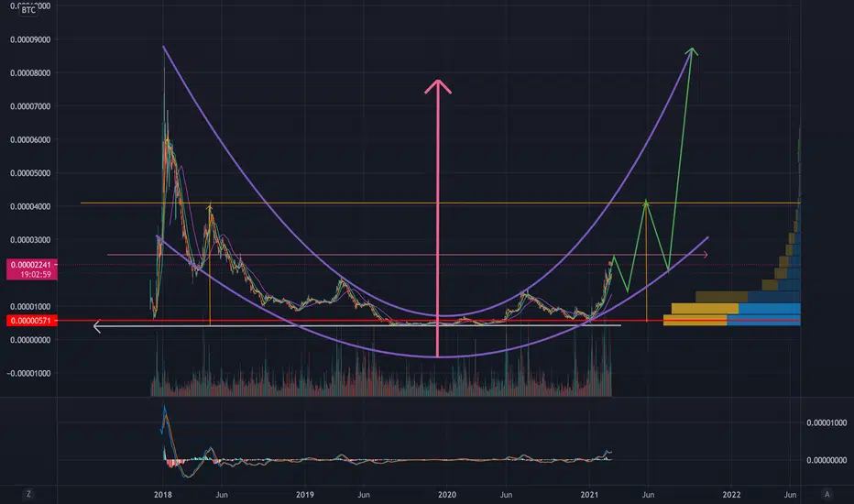Click the 0.00002241 current price label
This screenshot has height=504, width=854.
(30, 265)
